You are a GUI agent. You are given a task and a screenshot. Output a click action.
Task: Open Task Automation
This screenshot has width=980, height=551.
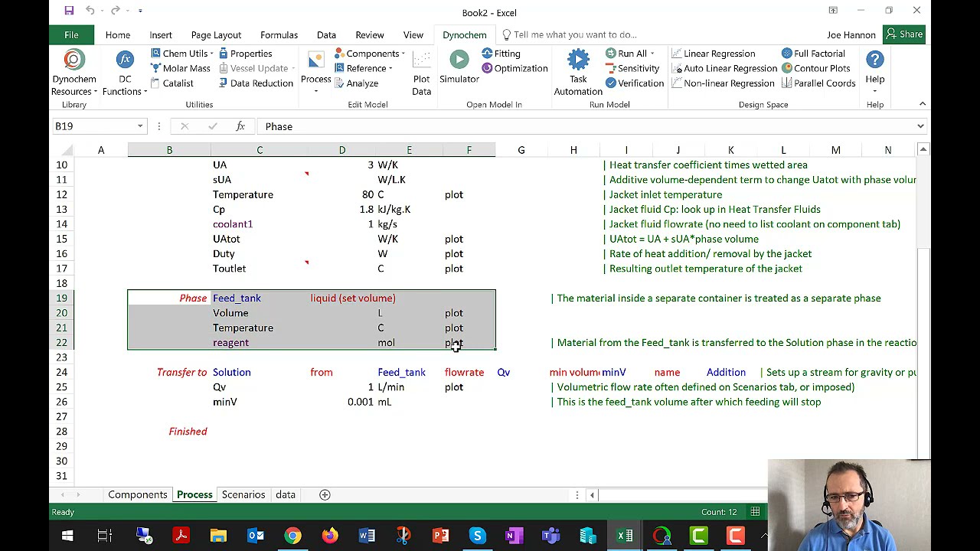click(x=578, y=73)
